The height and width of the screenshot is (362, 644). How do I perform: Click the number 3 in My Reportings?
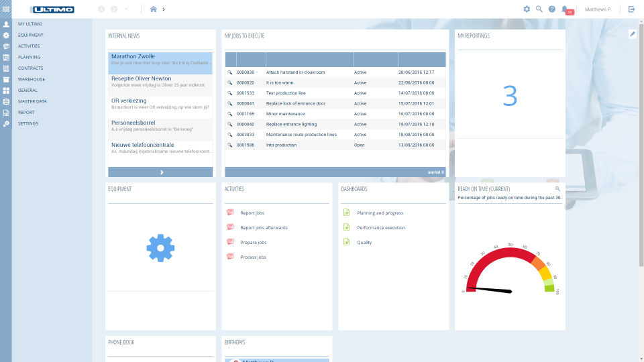(x=510, y=97)
